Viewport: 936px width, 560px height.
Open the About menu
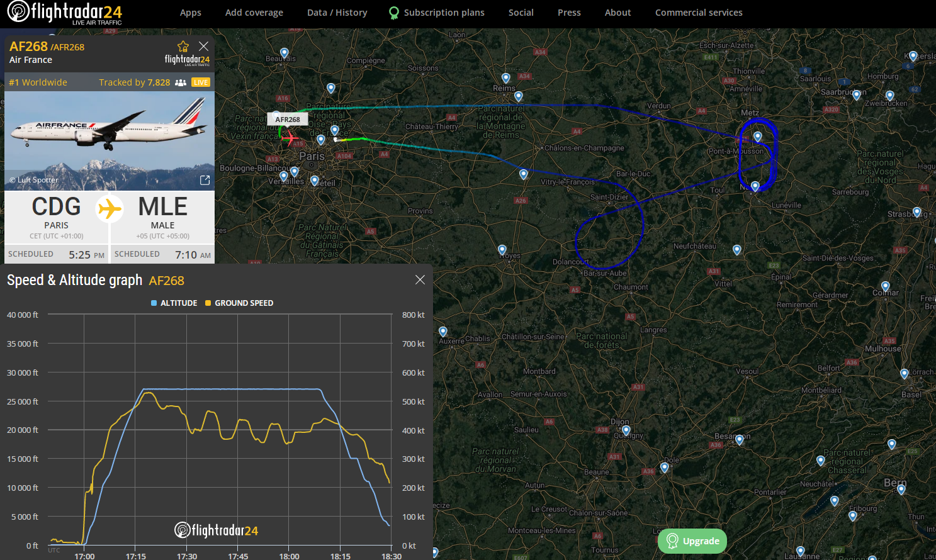click(x=618, y=13)
